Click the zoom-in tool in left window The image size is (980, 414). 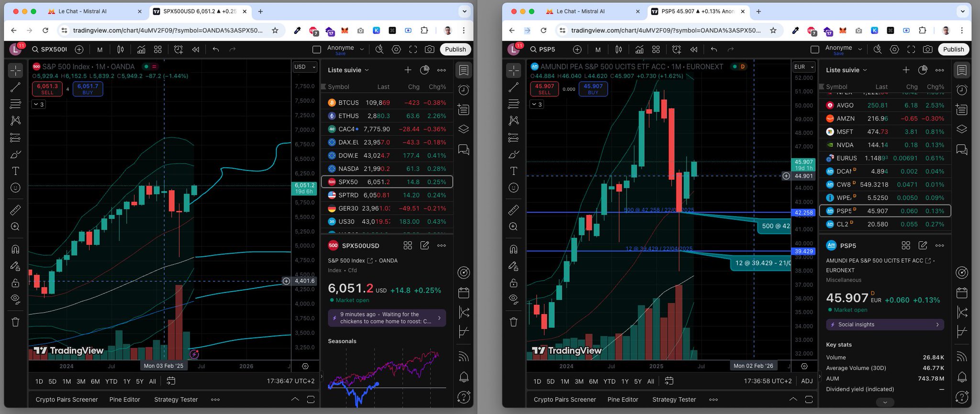point(15,227)
